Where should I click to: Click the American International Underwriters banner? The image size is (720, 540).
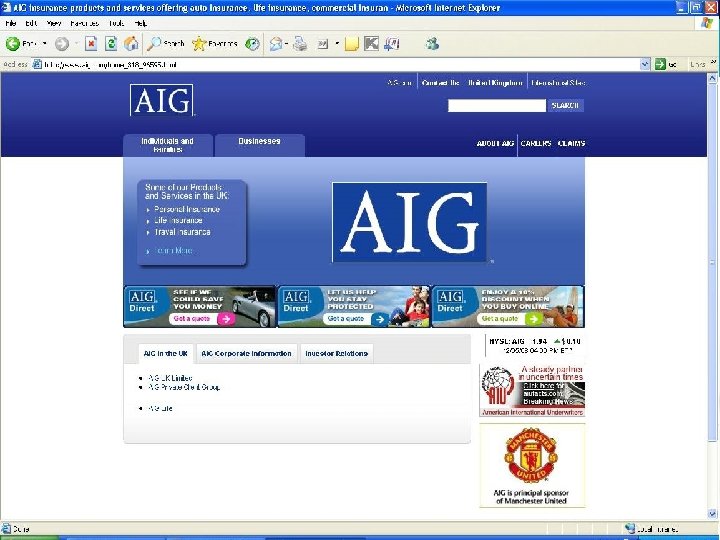pyautogui.click(x=532, y=390)
